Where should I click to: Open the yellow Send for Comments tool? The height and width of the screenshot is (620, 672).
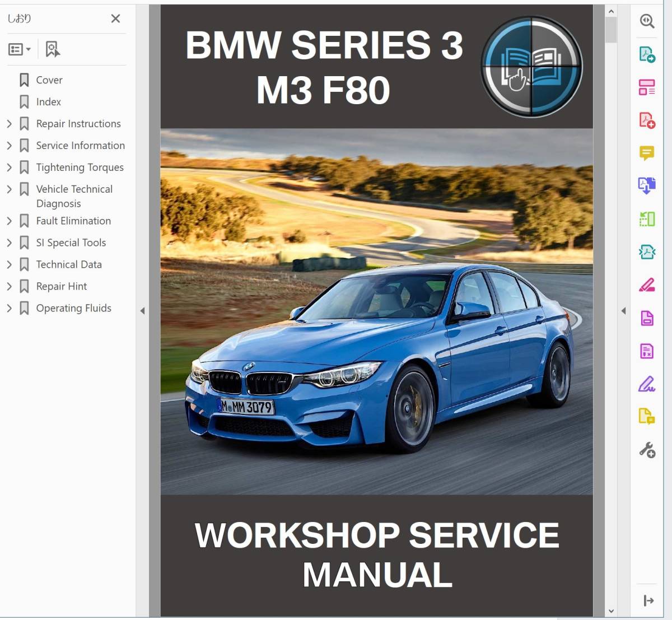647,416
